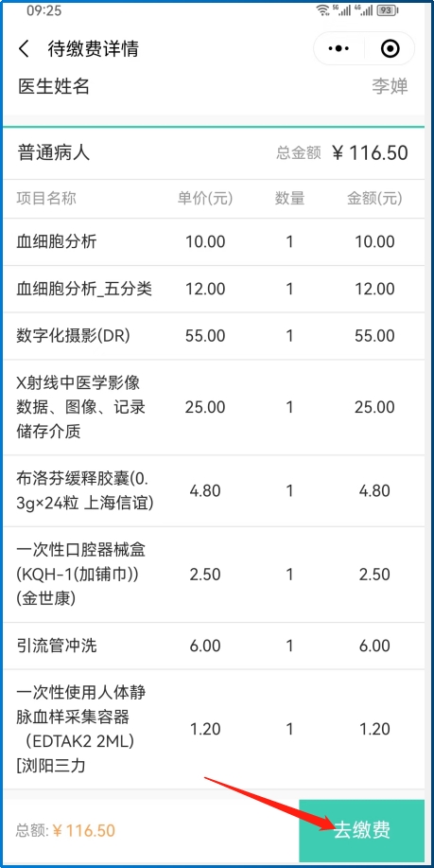The image size is (434, 868).
Task: Select the 数字化摄影(DR) item row
Action: [214, 336]
